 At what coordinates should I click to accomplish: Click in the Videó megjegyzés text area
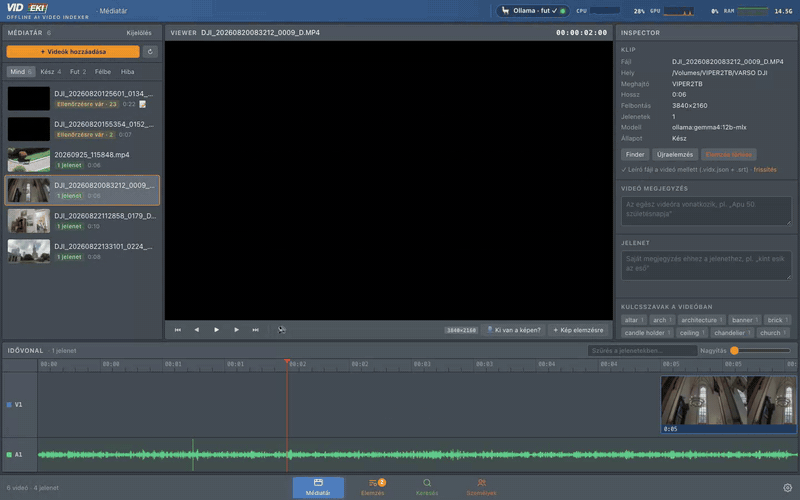[706, 211]
